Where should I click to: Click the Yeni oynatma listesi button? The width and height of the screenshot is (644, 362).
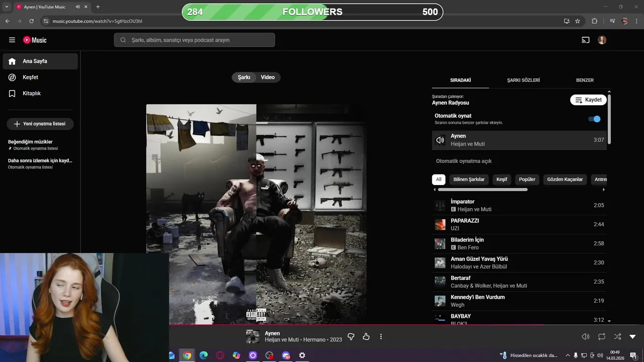(40, 124)
